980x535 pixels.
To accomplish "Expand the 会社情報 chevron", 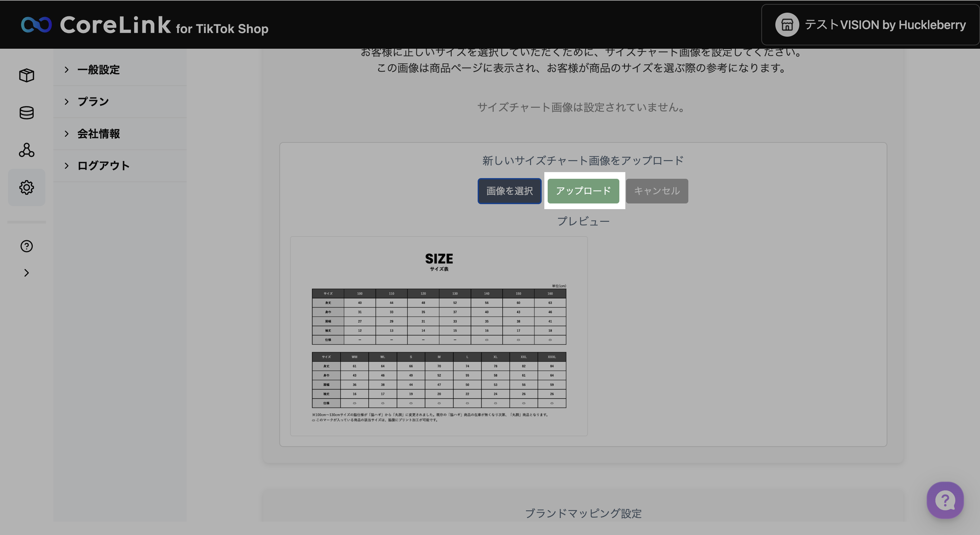I will 67,134.
